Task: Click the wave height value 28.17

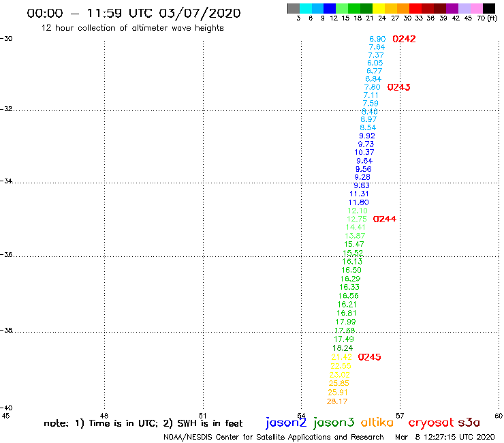Action: (x=337, y=401)
